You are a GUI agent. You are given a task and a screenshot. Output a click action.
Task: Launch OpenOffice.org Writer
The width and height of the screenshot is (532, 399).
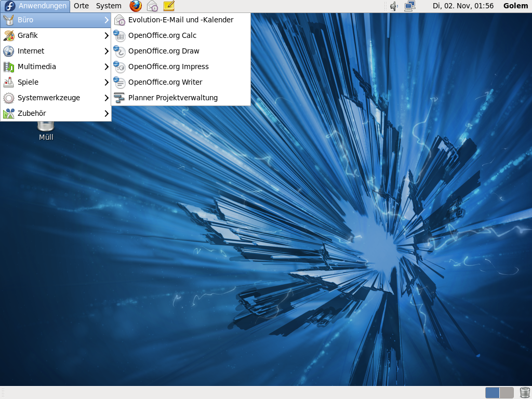tap(165, 82)
